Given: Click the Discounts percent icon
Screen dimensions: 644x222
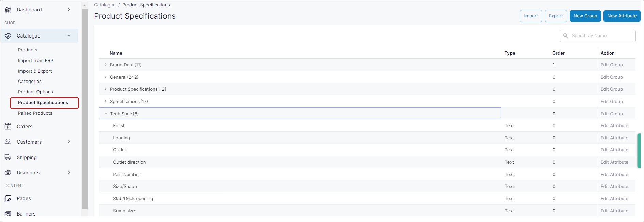Looking at the screenshot, I should pyautogui.click(x=8, y=173).
